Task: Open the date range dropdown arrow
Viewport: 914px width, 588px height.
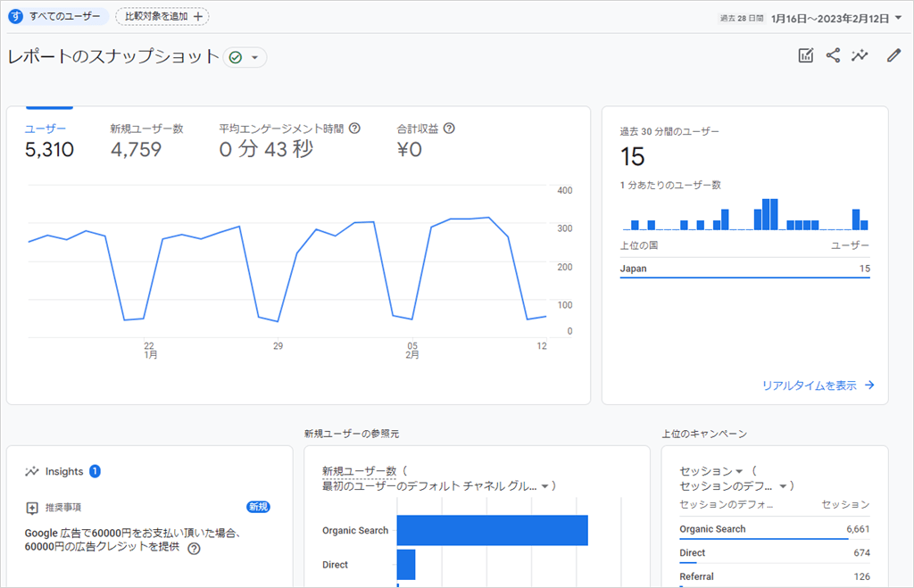Action: point(898,18)
